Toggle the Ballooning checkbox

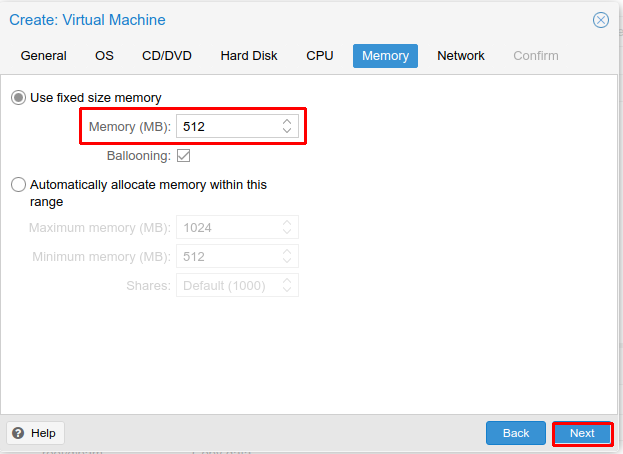point(183,156)
